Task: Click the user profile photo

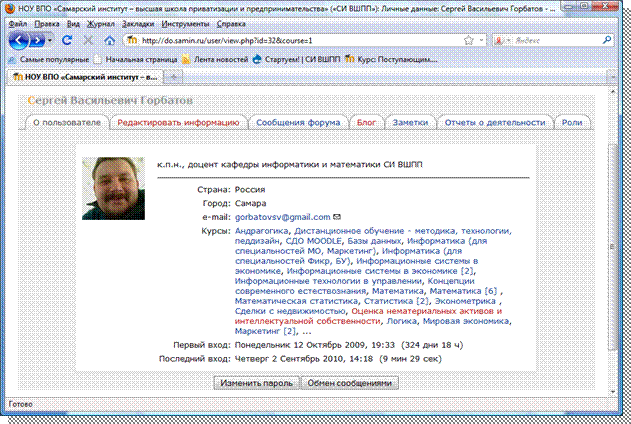Action: [112, 188]
